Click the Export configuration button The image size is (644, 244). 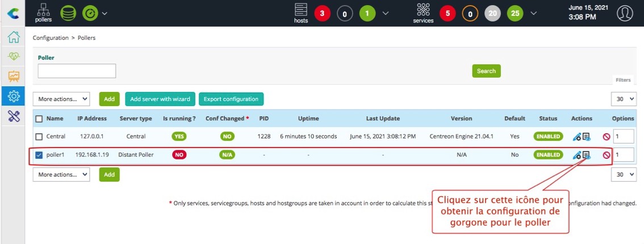point(231,99)
